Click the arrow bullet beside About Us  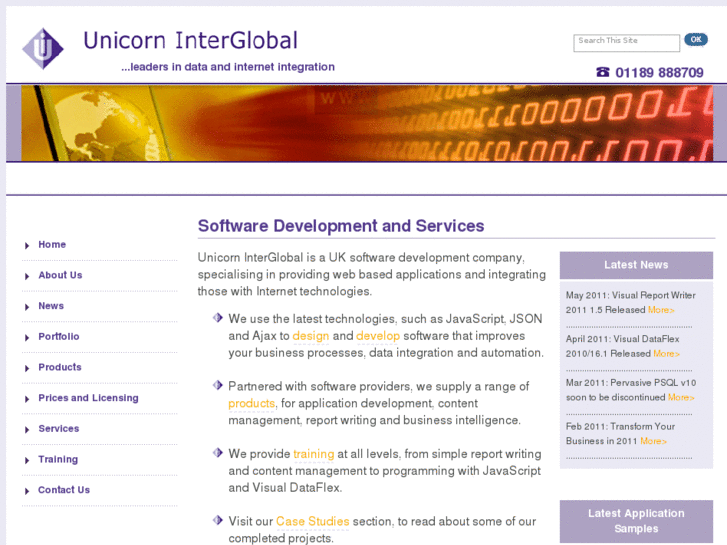click(x=27, y=276)
